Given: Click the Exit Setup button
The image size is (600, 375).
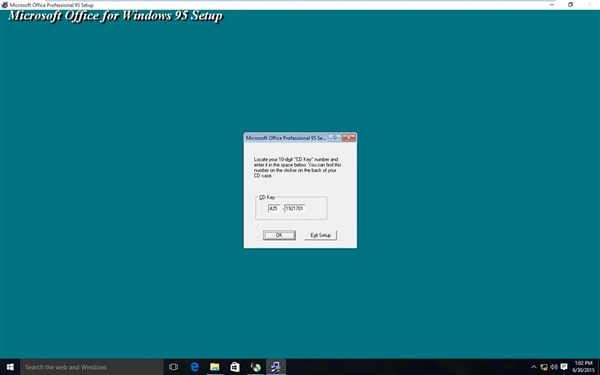Looking at the screenshot, I should (320, 235).
